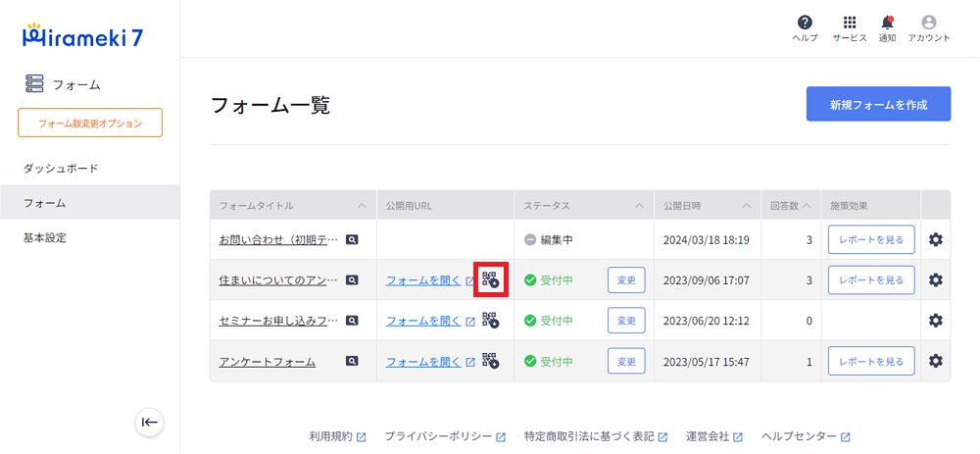
Task: Click フォーム数変更オプション button
Action: click(x=90, y=123)
